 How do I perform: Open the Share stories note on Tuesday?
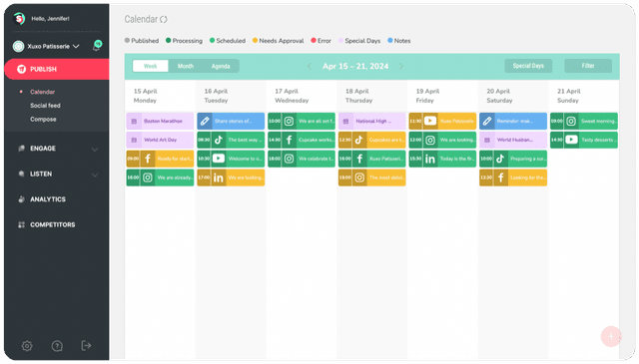pyautogui.click(x=231, y=121)
